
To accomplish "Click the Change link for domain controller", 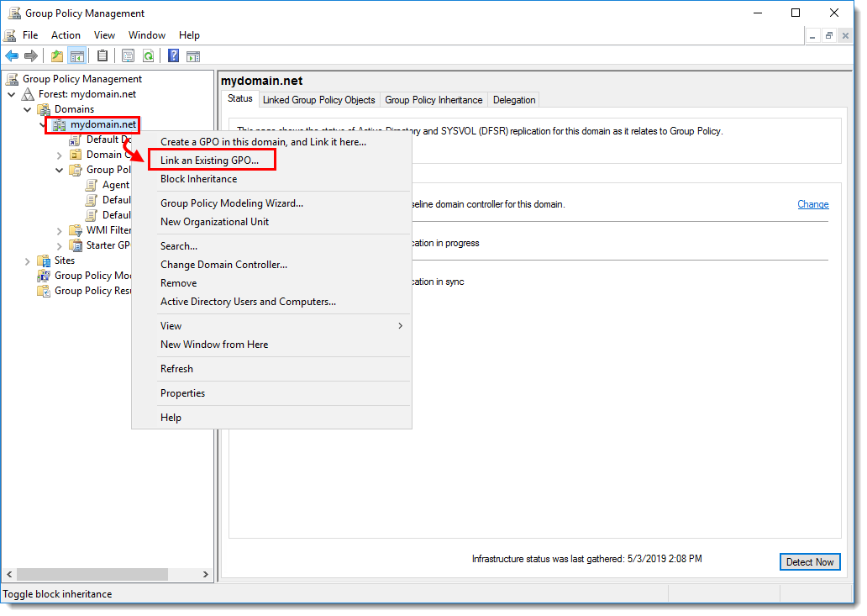I will pyautogui.click(x=812, y=204).
